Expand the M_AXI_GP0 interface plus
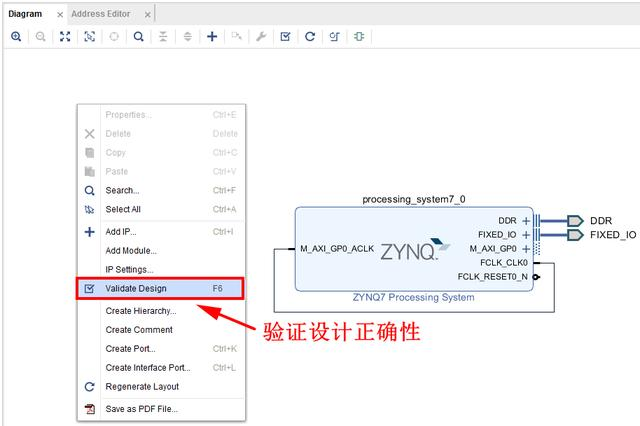The image size is (640, 426). click(x=526, y=248)
